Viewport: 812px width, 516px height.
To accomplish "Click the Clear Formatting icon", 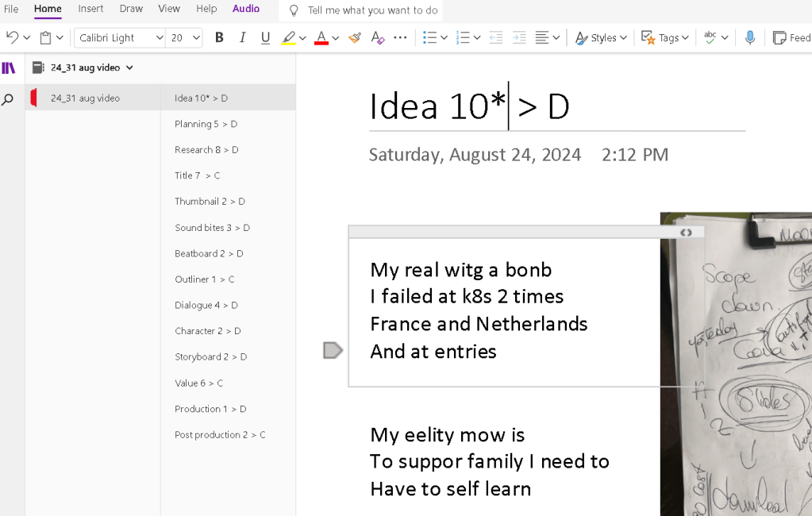I will [378, 37].
